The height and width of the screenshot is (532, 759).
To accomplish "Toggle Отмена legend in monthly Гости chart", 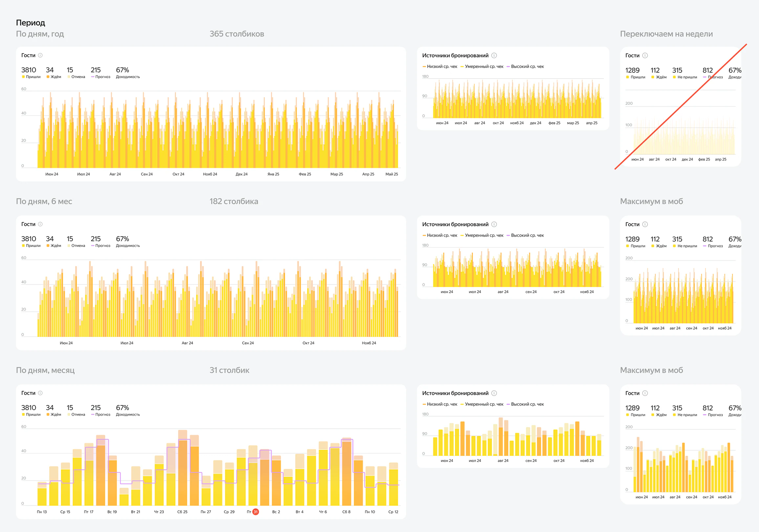I will click(76, 415).
